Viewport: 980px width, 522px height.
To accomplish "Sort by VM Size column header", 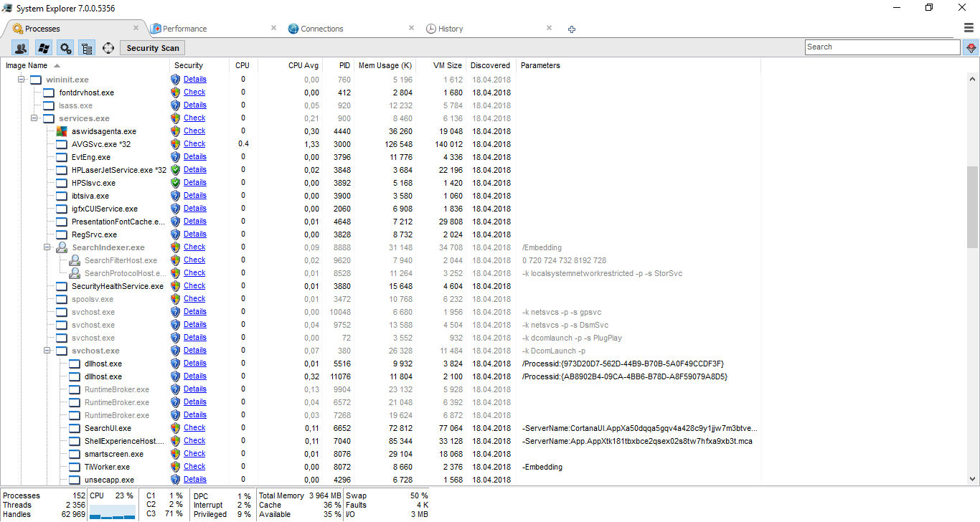I will point(448,65).
